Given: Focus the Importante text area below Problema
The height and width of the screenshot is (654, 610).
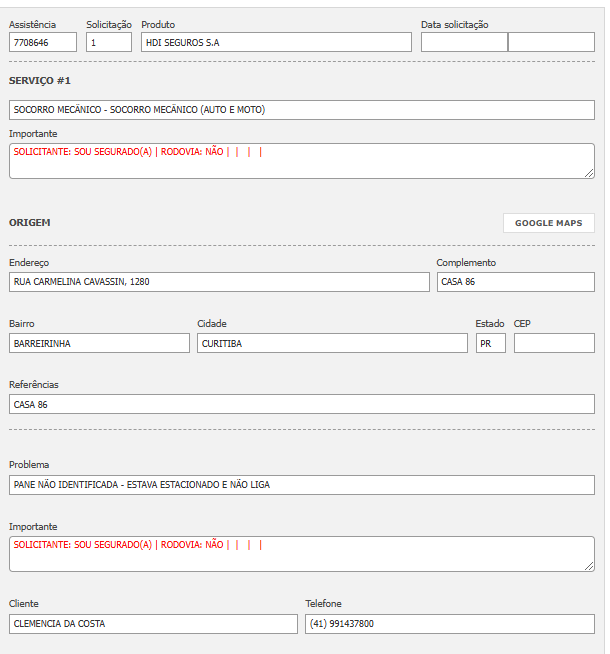Looking at the screenshot, I should 302,554.
